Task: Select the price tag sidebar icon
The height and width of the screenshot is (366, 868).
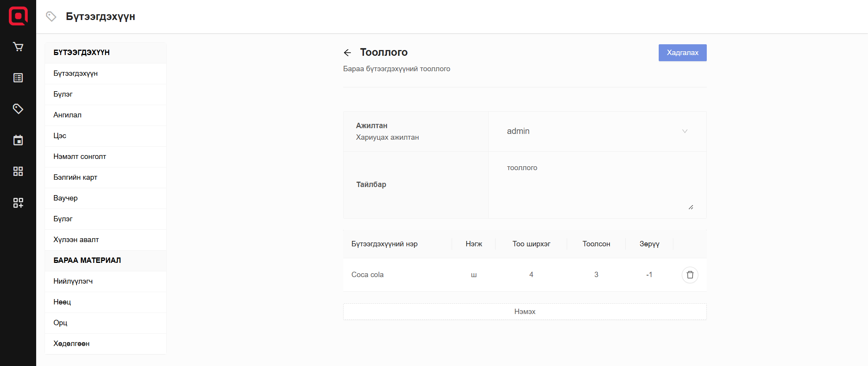Action: pos(18,109)
